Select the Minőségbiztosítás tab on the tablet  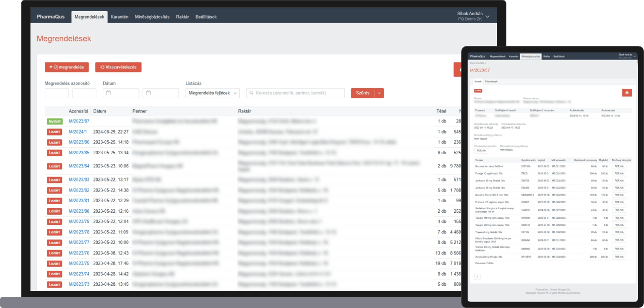(x=531, y=56)
